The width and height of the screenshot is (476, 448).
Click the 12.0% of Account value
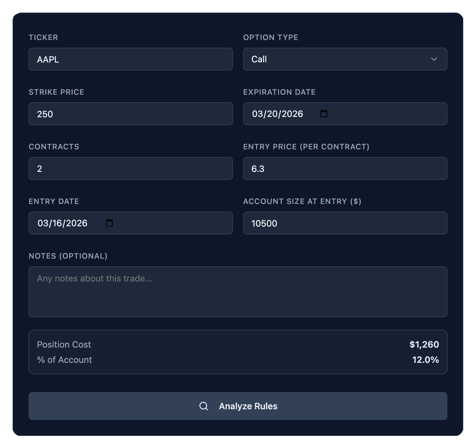tap(425, 360)
